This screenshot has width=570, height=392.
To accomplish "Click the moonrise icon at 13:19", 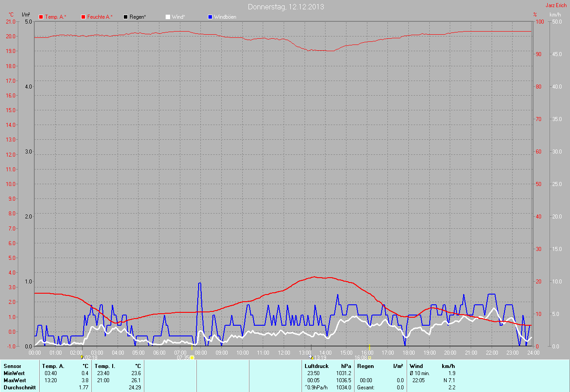I will 311,357.
